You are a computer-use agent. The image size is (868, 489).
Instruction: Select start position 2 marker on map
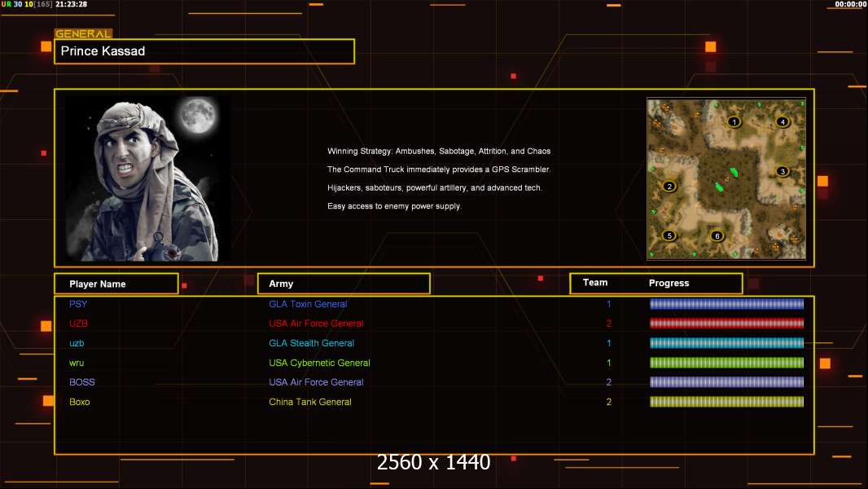pos(669,186)
